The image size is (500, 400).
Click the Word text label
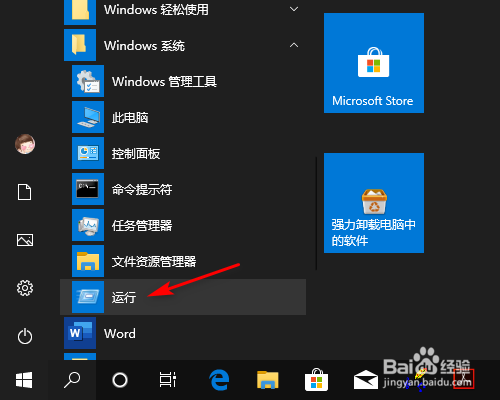(x=120, y=333)
